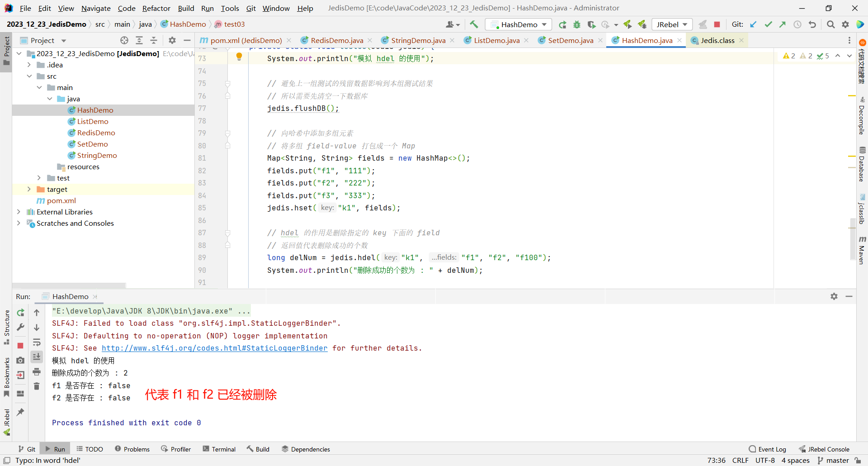Open IDE settings gear in toolbar

tap(845, 24)
